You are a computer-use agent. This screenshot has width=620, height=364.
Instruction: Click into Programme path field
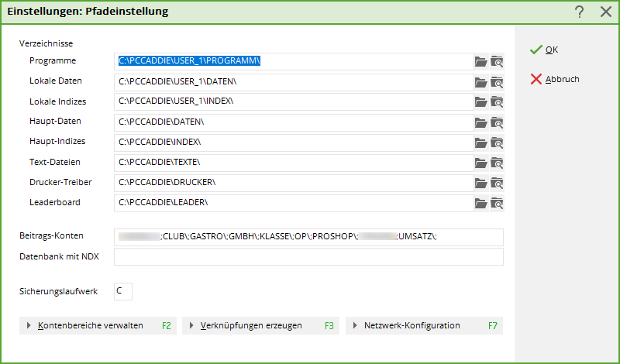[x=294, y=61]
